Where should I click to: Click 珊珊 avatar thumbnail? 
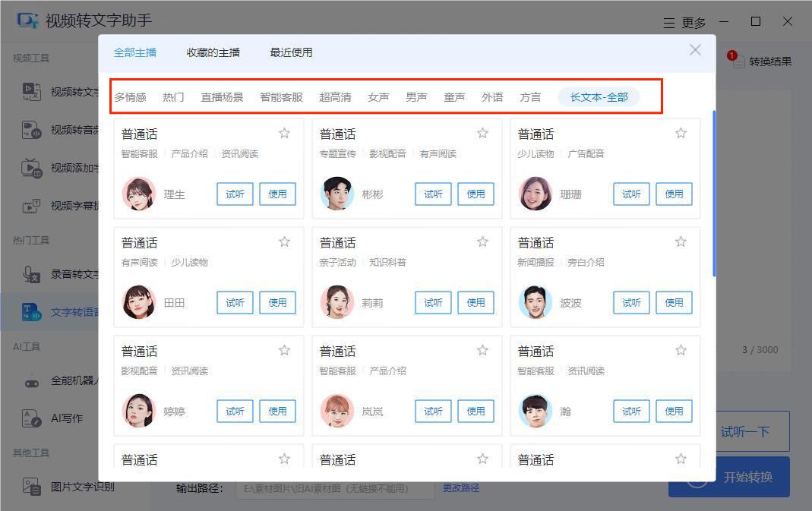(x=536, y=194)
